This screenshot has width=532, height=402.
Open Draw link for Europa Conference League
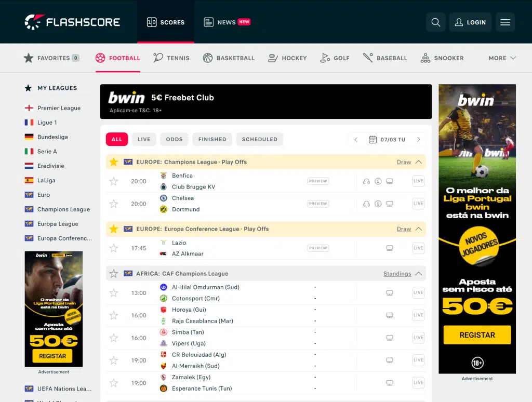pyautogui.click(x=404, y=230)
